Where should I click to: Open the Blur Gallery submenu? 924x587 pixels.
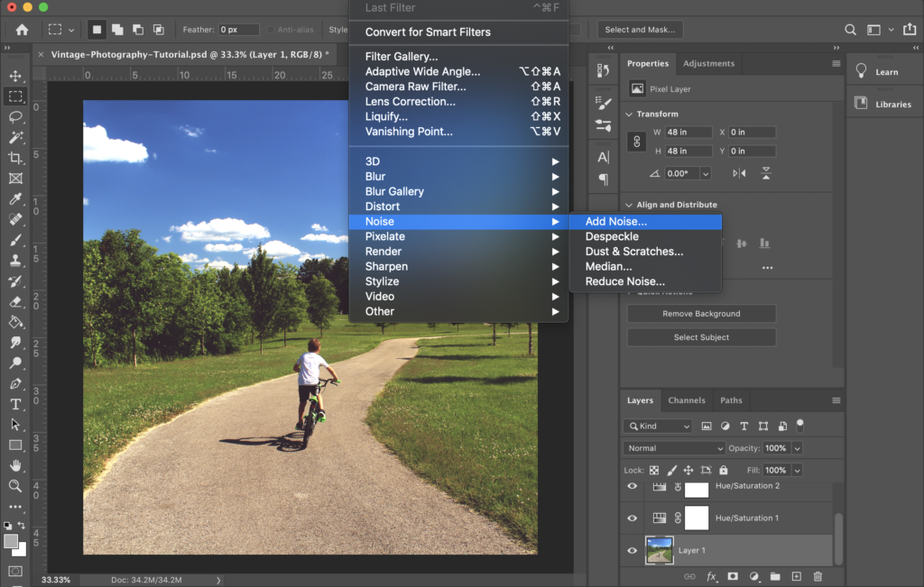coord(458,191)
